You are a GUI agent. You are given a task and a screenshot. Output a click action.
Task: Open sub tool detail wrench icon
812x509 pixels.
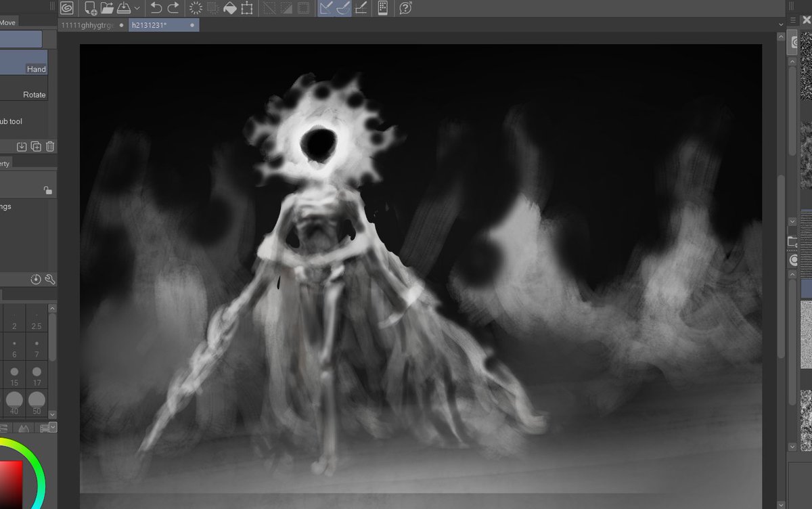(x=49, y=280)
